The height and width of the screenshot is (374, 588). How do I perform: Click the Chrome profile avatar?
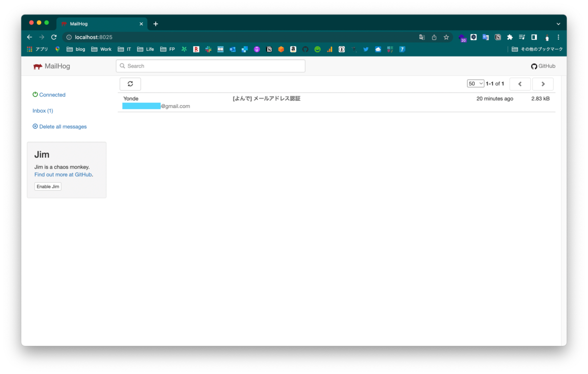pos(547,37)
